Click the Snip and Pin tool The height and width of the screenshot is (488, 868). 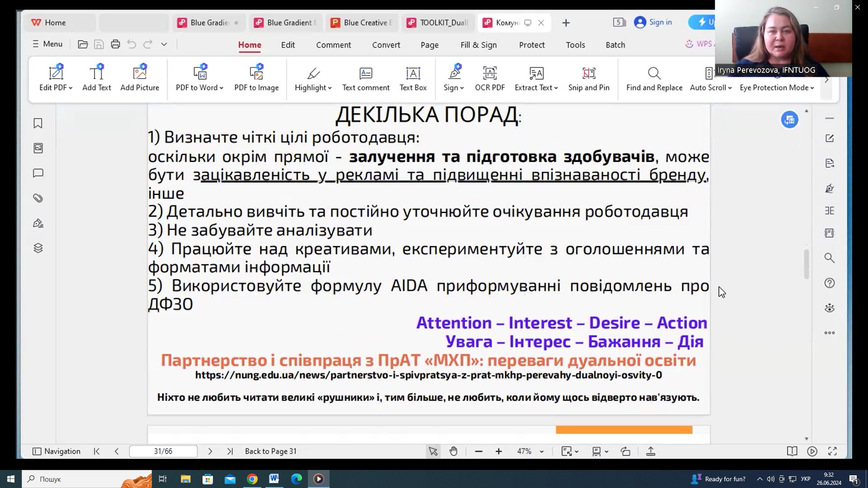[589, 79]
